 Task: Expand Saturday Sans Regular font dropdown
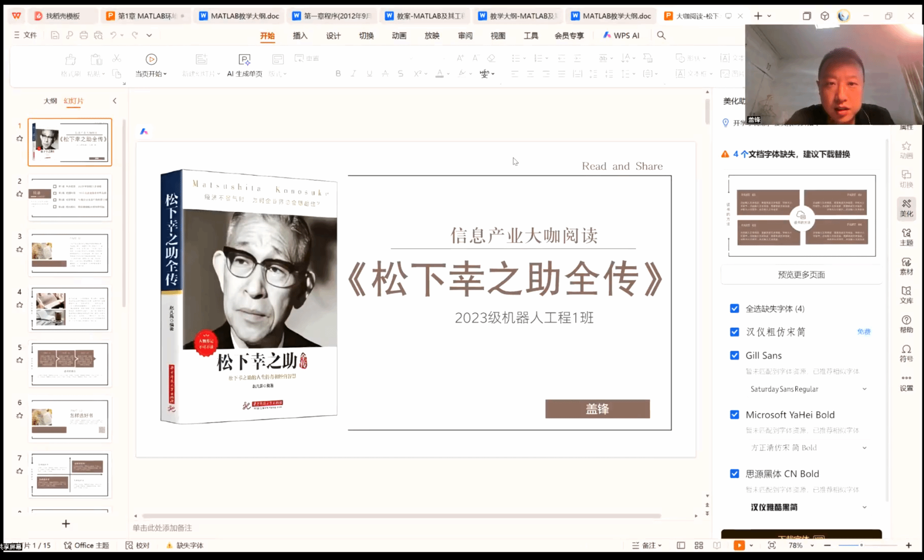[x=864, y=389]
